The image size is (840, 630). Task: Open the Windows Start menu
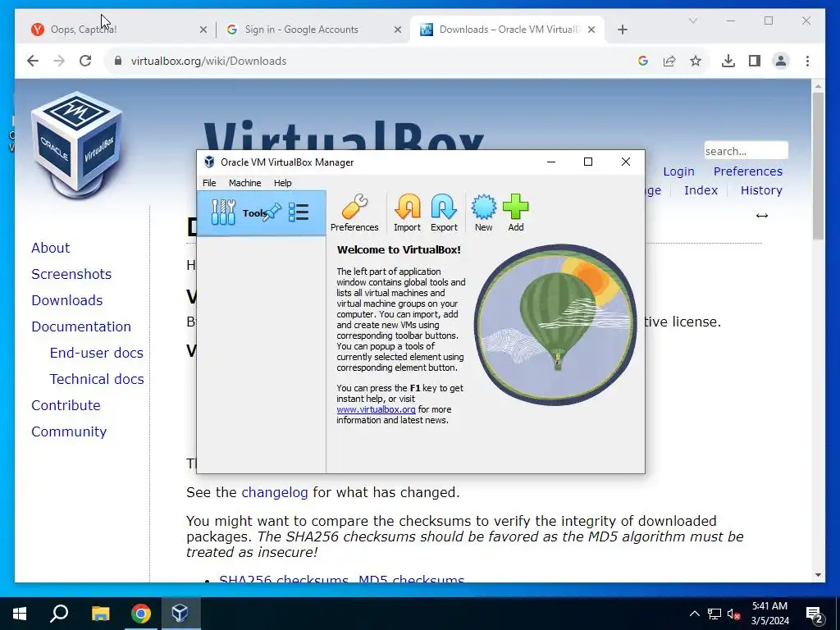click(20, 614)
